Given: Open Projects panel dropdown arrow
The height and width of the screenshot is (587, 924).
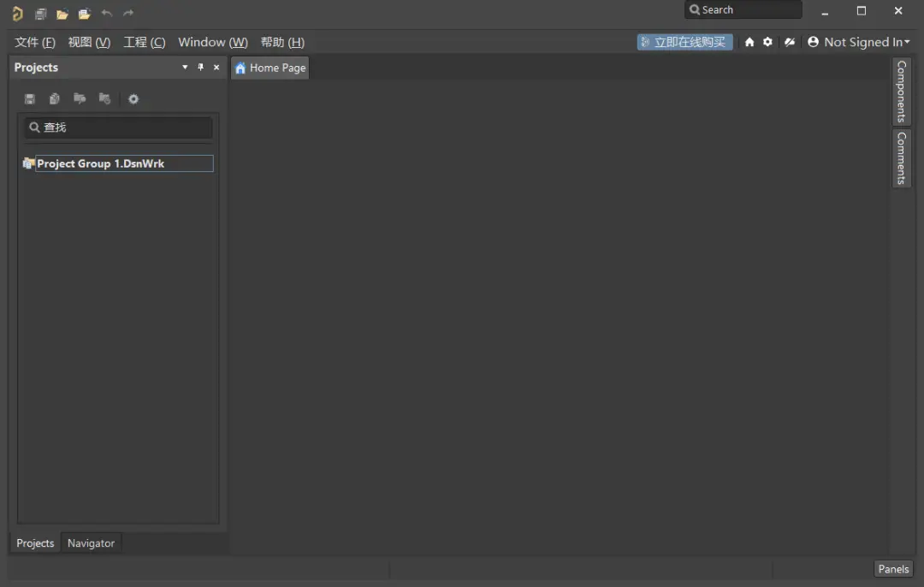Looking at the screenshot, I should click(x=185, y=68).
